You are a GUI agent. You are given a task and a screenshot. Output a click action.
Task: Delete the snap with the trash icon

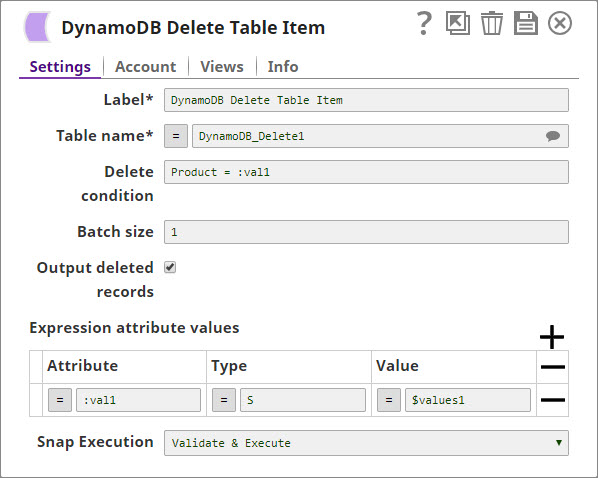pos(492,23)
